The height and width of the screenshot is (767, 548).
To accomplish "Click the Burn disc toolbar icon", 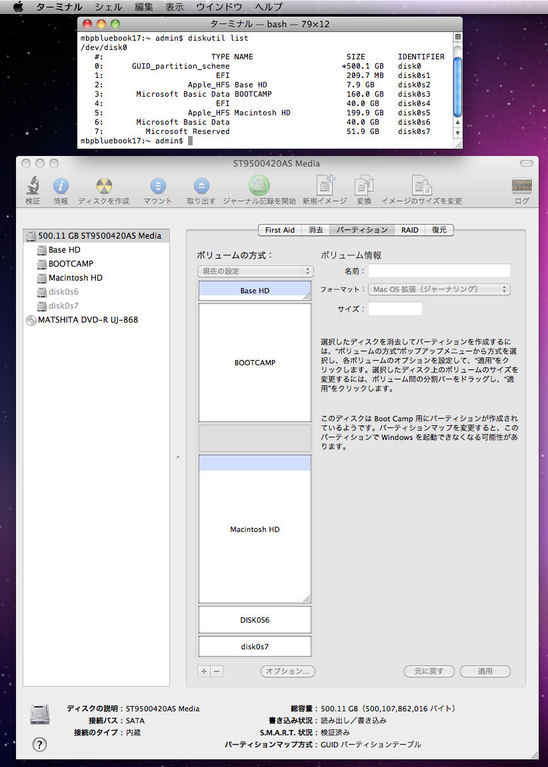I will pyautogui.click(x=104, y=186).
